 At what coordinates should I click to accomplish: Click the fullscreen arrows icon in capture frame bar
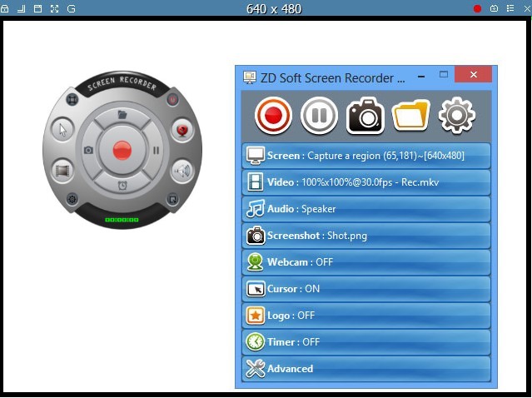click(x=54, y=8)
